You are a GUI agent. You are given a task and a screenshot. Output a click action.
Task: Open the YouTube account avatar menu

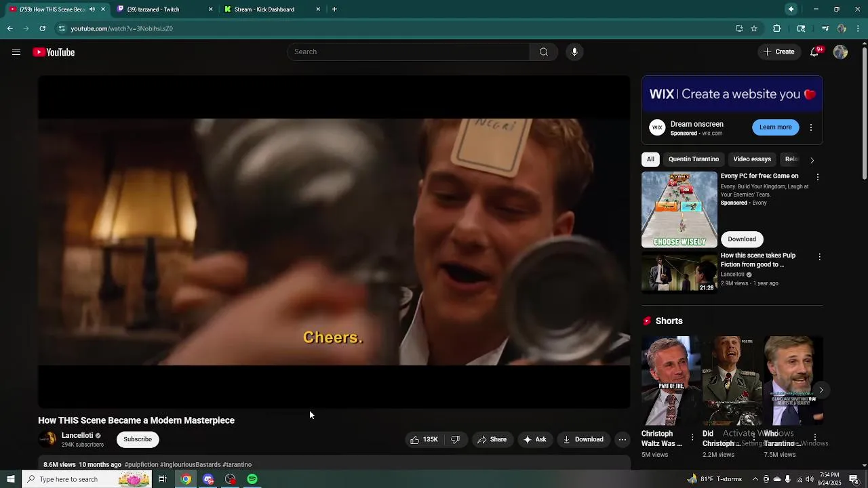[840, 52]
